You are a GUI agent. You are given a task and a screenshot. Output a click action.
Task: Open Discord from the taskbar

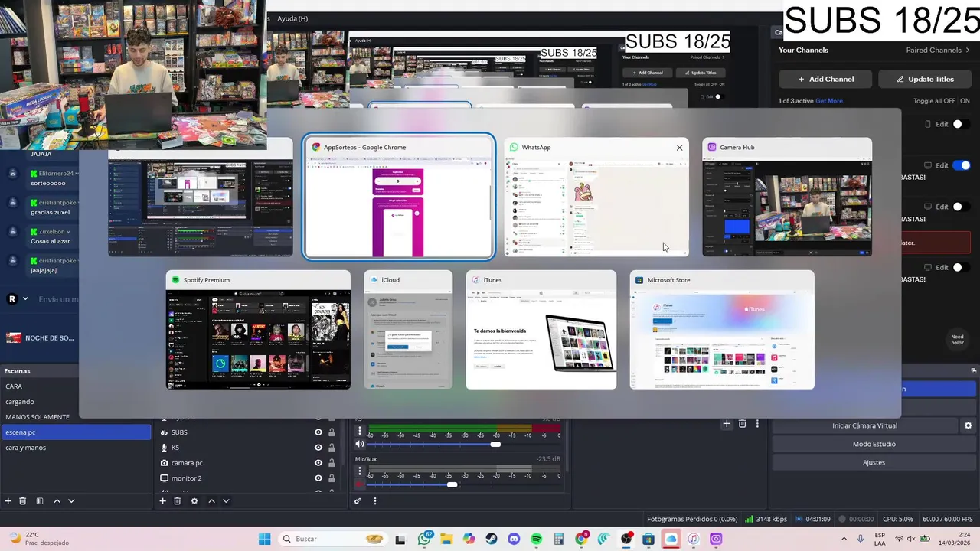pyautogui.click(x=514, y=539)
